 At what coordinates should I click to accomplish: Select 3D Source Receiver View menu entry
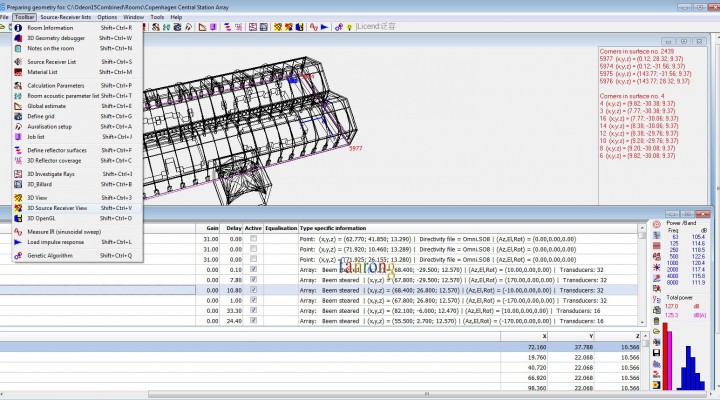(x=57, y=208)
